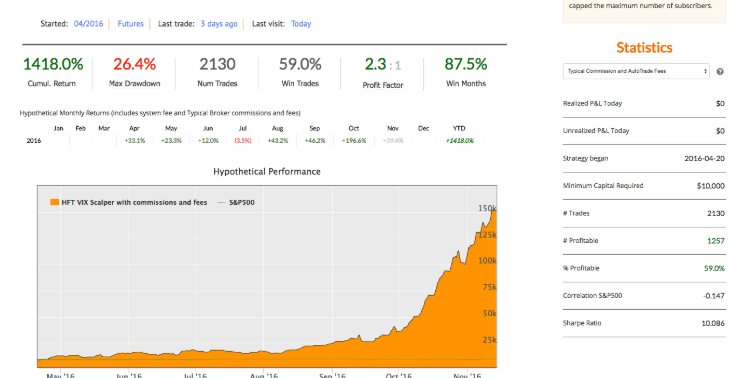Click the Oct +196.6% monthly return
This screenshot has width=733, height=378.
point(354,141)
